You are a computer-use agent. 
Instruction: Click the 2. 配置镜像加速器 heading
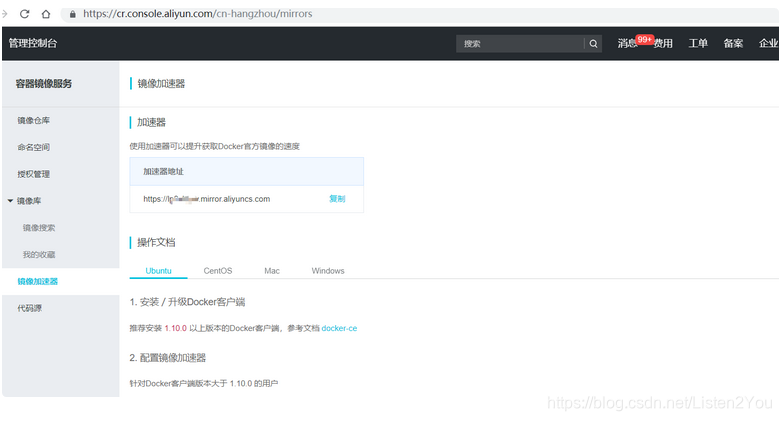coord(167,358)
